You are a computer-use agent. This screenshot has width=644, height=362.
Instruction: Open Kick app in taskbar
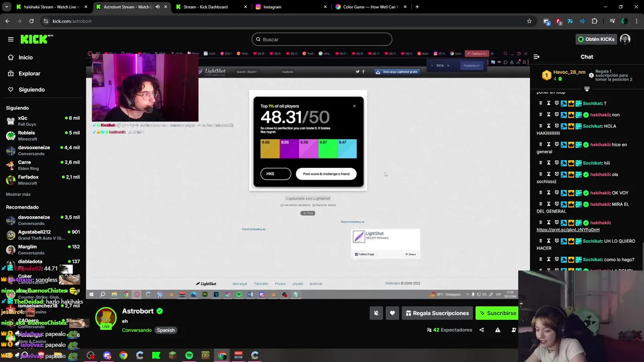click(x=156, y=355)
